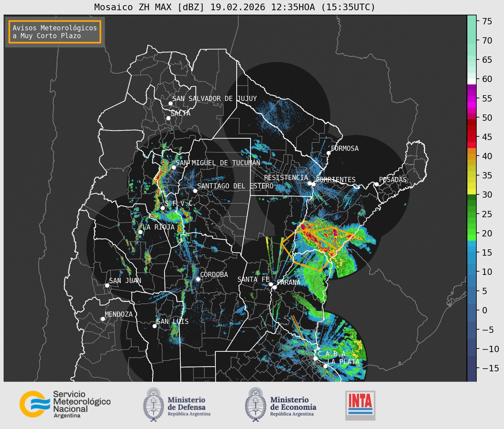The width and height of the screenshot is (504, 429).
Task: Click the LA PLATA city dot
Action: tap(325, 366)
